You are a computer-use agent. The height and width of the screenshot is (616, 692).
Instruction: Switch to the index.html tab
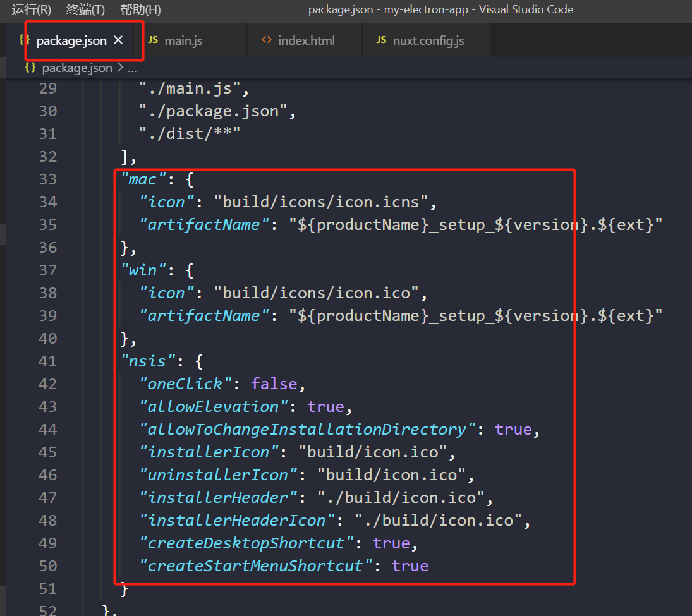pos(307,40)
